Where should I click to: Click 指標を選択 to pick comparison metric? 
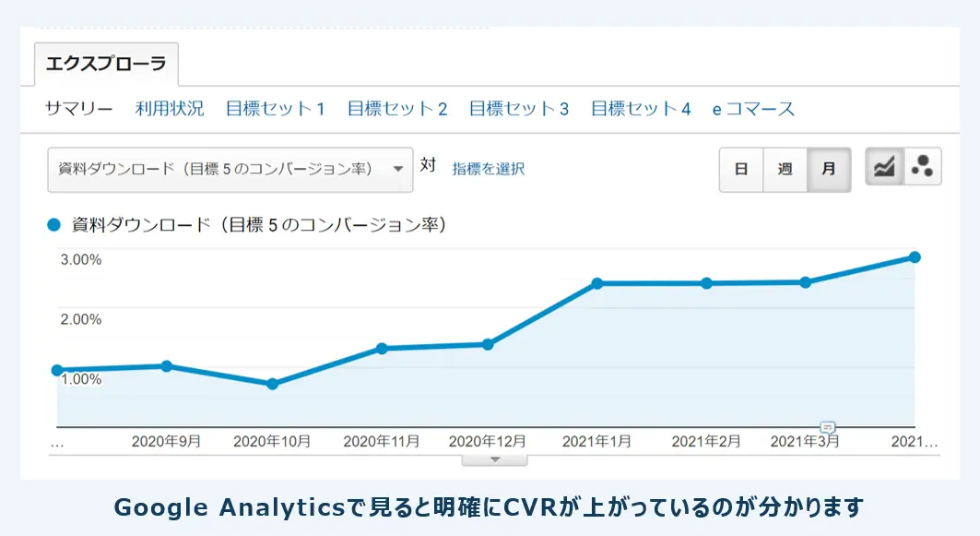pos(488,169)
